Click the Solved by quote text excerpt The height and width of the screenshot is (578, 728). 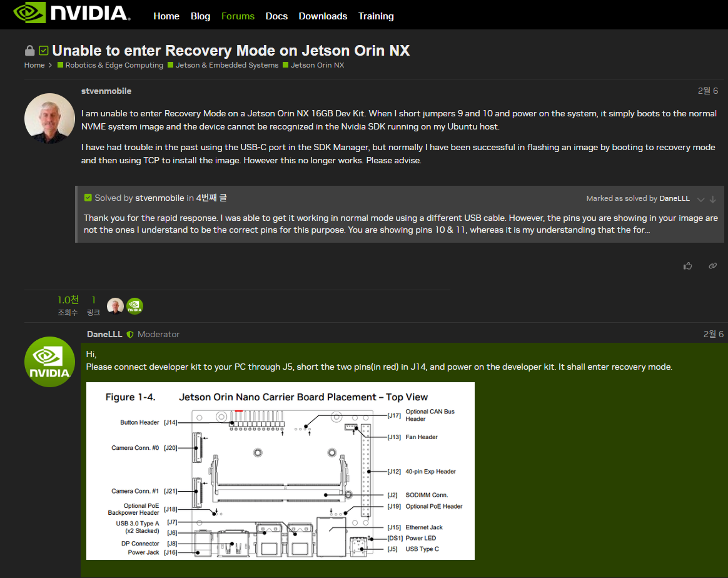point(401,224)
